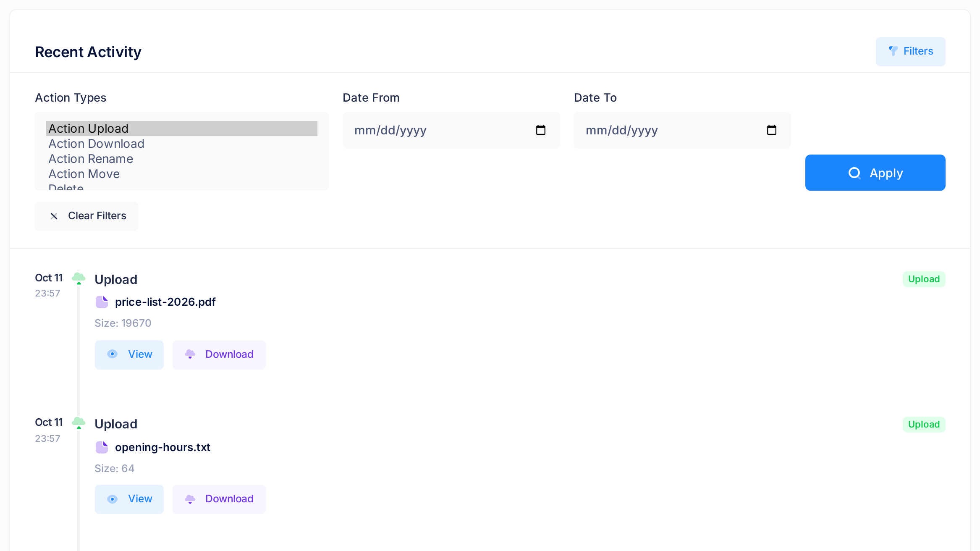Select Action Move in Action Types list
980x551 pixels.
point(182,174)
